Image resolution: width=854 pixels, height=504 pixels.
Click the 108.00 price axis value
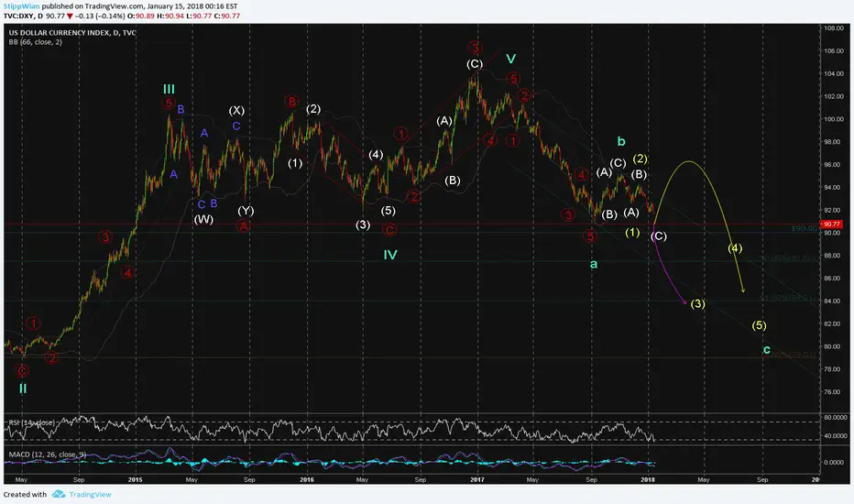833,28
